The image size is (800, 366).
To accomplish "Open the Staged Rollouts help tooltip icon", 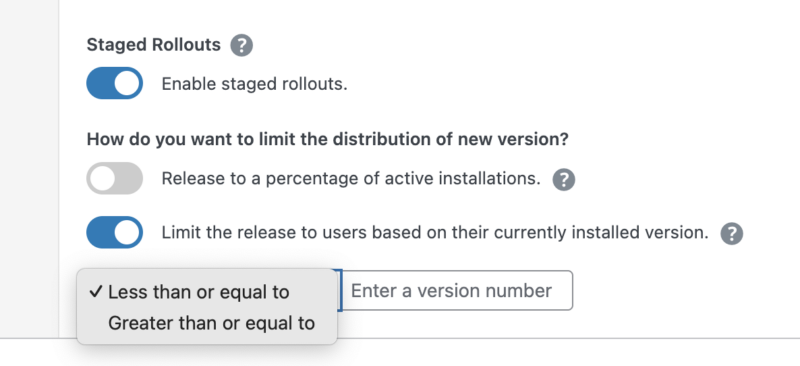I will click(x=241, y=45).
